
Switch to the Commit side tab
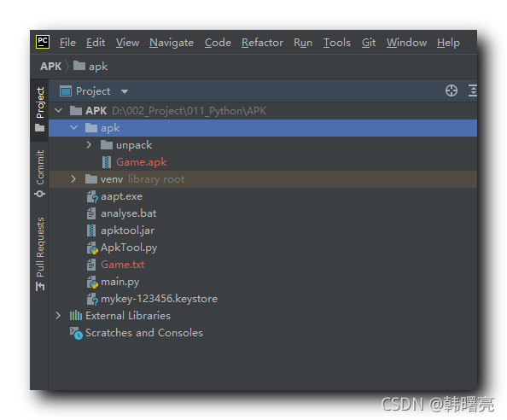click(40, 174)
